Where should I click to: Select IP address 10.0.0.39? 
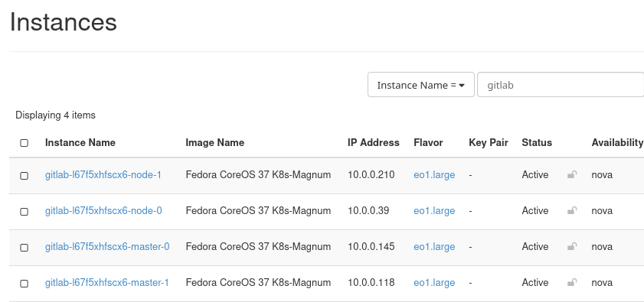[x=368, y=210]
